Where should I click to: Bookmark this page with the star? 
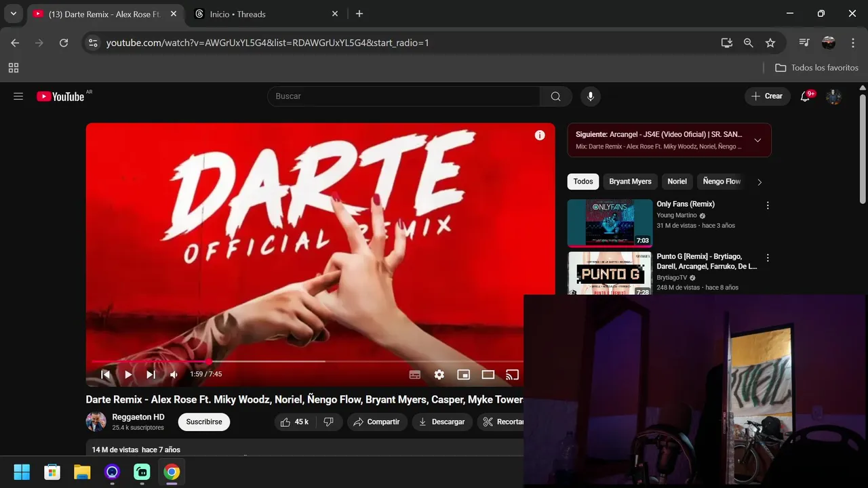[770, 43]
